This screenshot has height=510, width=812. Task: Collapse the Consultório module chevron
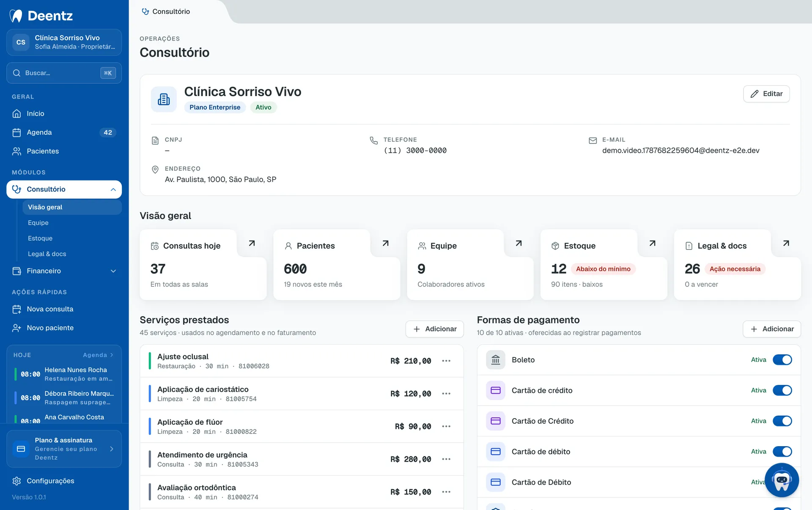pyautogui.click(x=113, y=189)
